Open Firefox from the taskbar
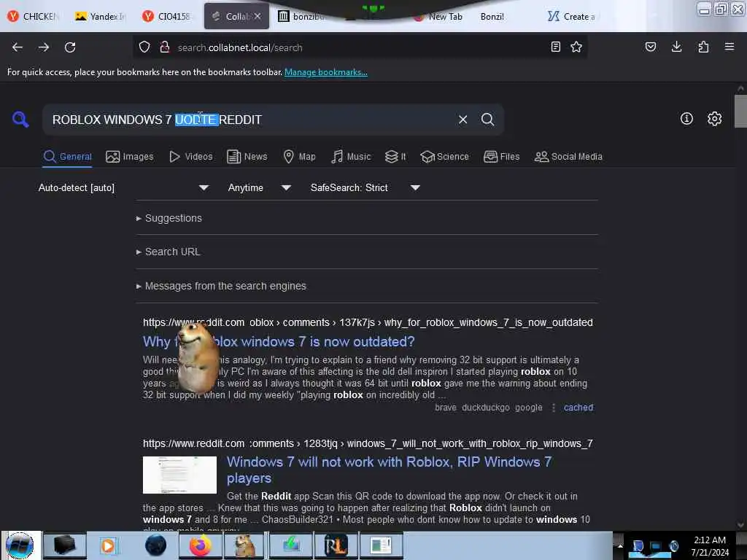Viewport: 747px width, 560px height. point(201,545)
